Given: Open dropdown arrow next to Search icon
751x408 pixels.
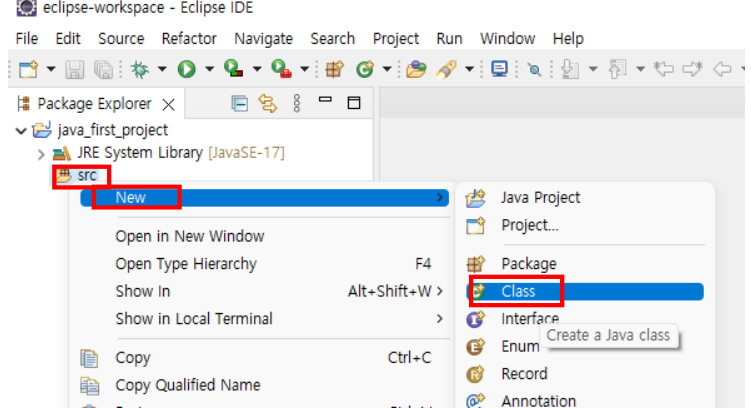Looking at the screenshot, I should [469, 69].
